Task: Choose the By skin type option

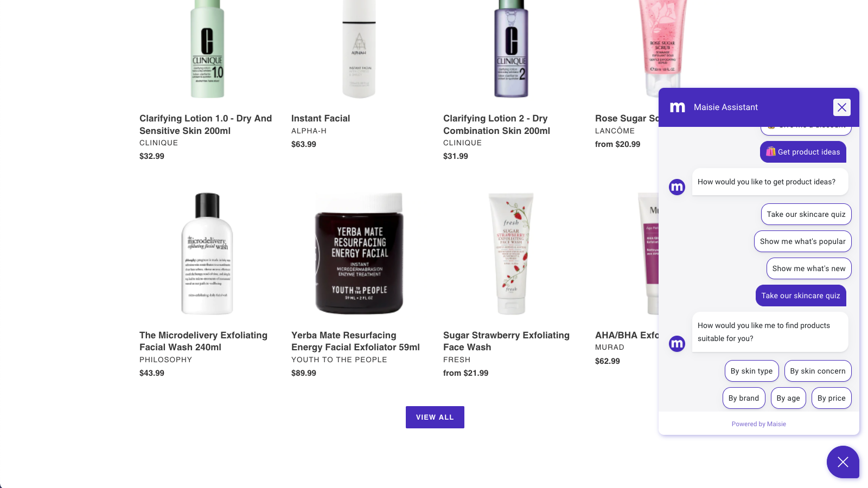Action: tap(751, 371)
